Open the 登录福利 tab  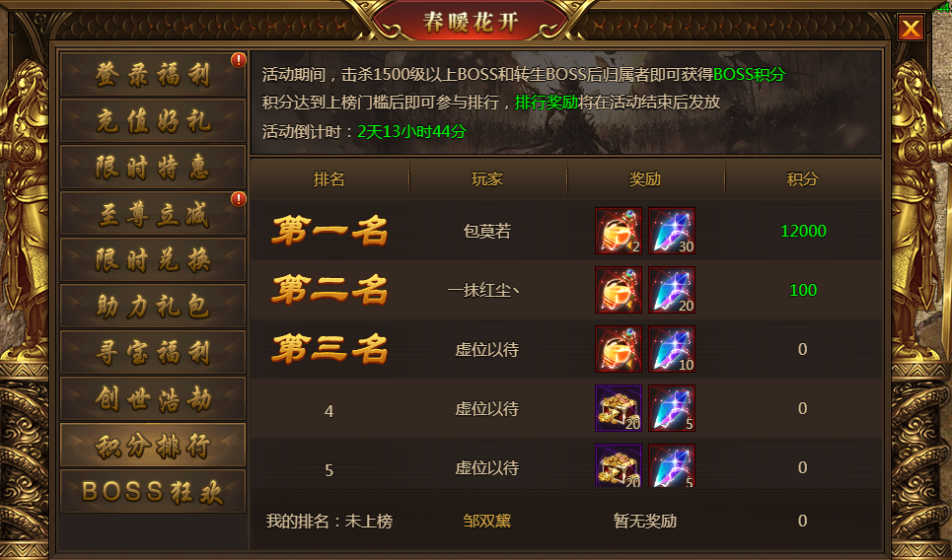[152, 74]
